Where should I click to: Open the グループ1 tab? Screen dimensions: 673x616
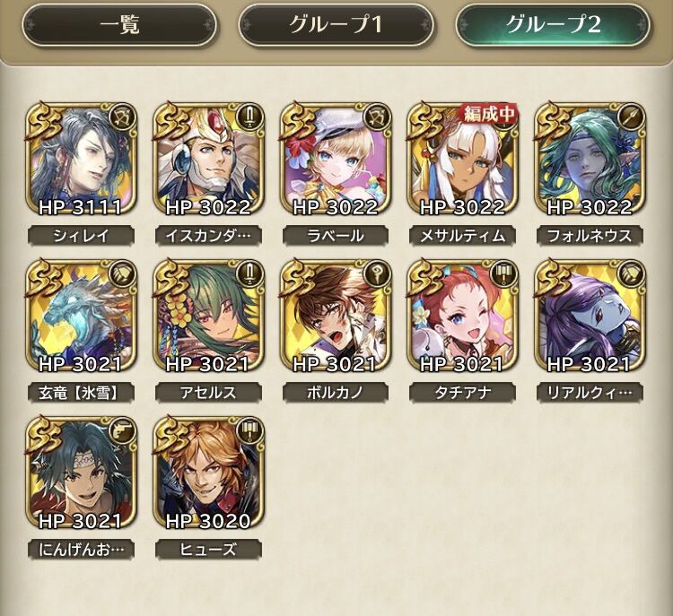point(336,24)
